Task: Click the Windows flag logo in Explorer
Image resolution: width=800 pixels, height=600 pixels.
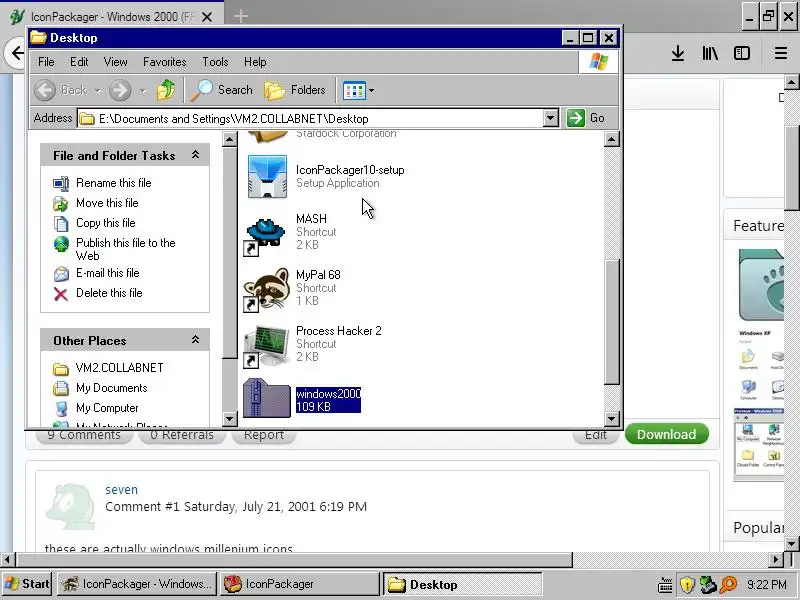Action: [598, 62]
